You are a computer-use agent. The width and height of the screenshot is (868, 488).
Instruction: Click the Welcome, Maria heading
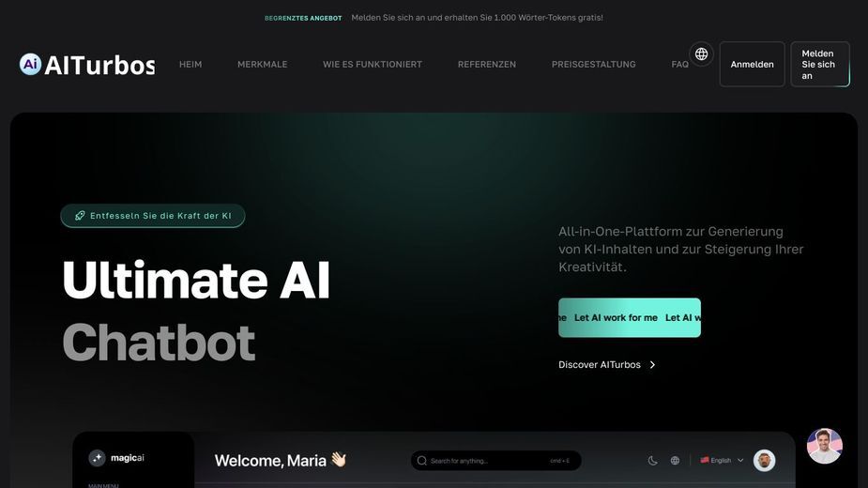281,460
